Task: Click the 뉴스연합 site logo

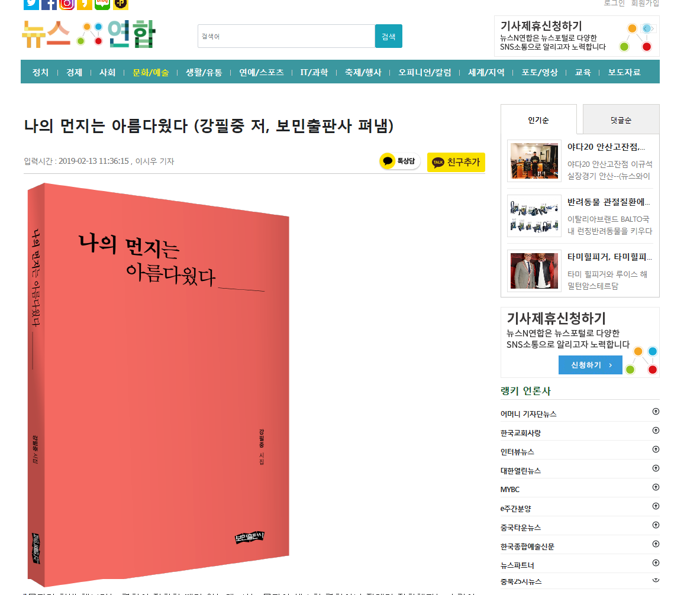Action: click(x=89, y=34)
